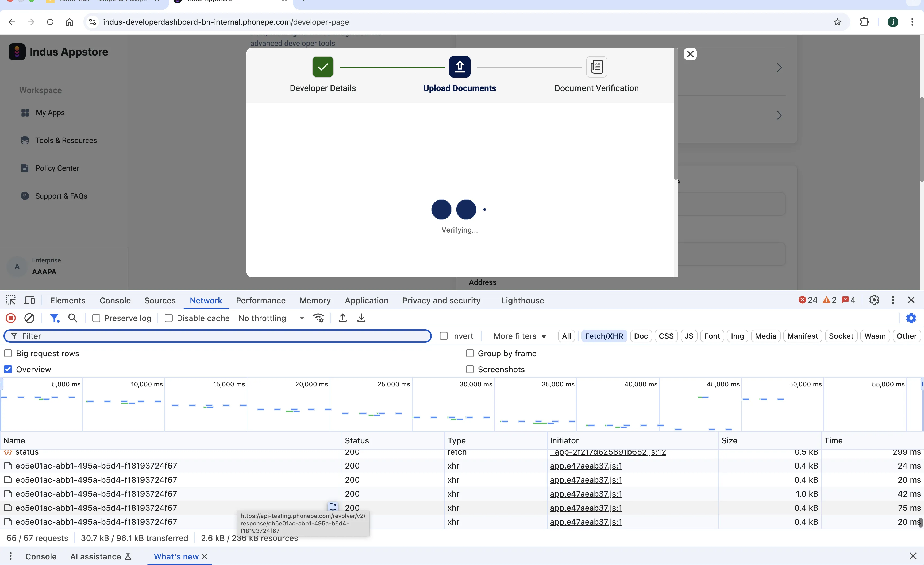Screen dimensions: 924x565
Task: Expand More filters dropdown
Action: (x=520, y=336)
